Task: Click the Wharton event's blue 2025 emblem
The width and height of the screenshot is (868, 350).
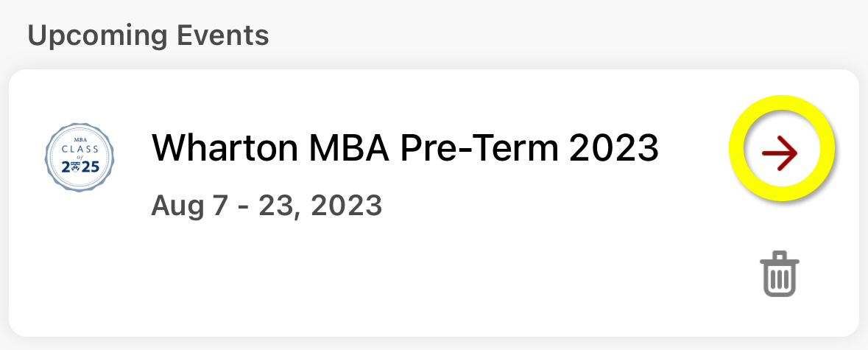Action: [x=80, y=157]
